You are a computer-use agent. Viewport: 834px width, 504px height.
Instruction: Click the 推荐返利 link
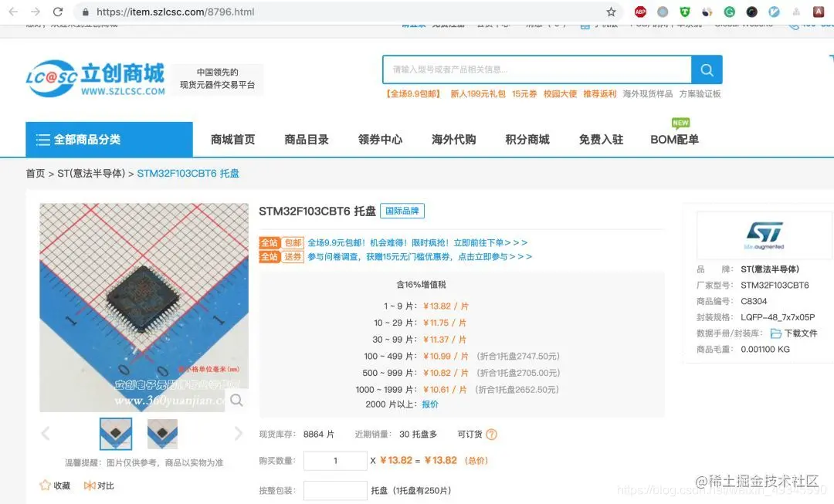[x=599, y=93]
